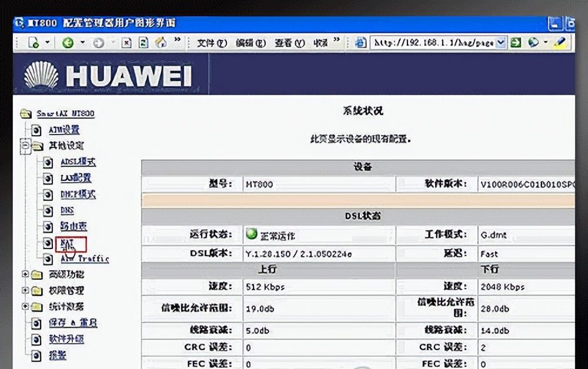
Task: Select the ATM Traffic page icon
Action: [x=51, y=260]
